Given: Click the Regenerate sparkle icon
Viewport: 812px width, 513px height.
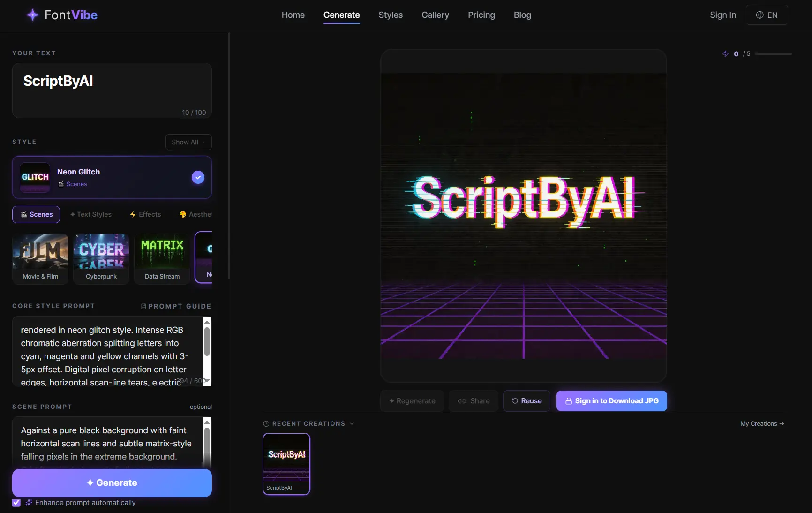Looking at the screenshot, I should pyautogui.click(x=392, y=401).
